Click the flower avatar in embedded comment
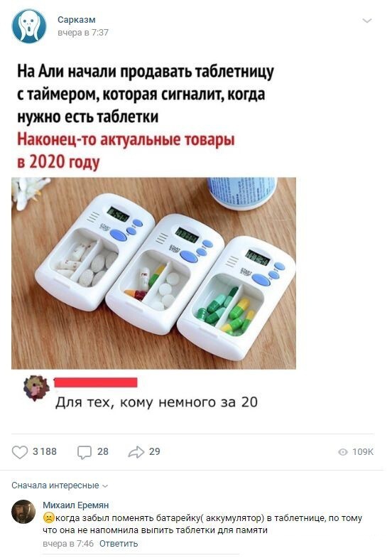 click(x=36, y=387)
